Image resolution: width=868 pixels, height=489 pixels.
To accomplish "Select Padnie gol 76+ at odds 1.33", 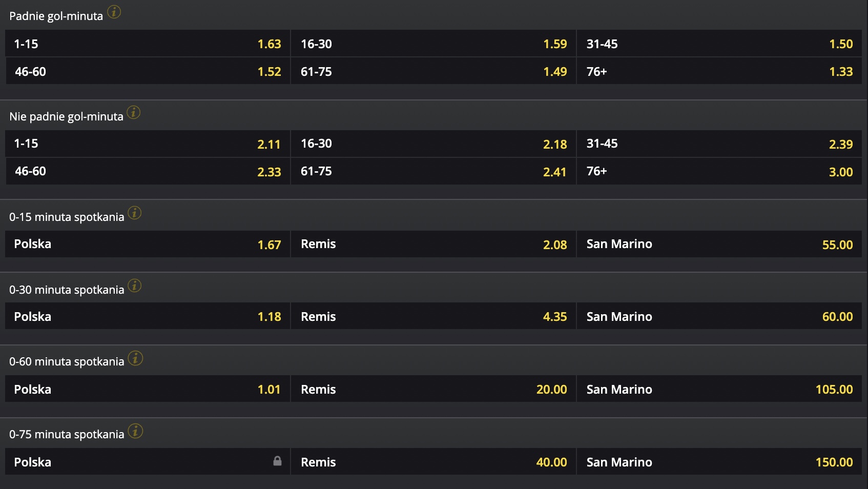I will 719,71.
